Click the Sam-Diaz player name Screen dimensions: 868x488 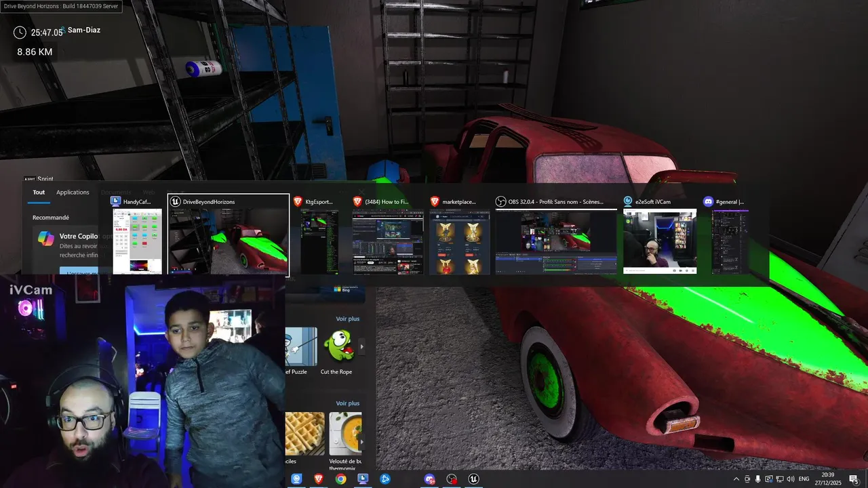pos(84,30)
